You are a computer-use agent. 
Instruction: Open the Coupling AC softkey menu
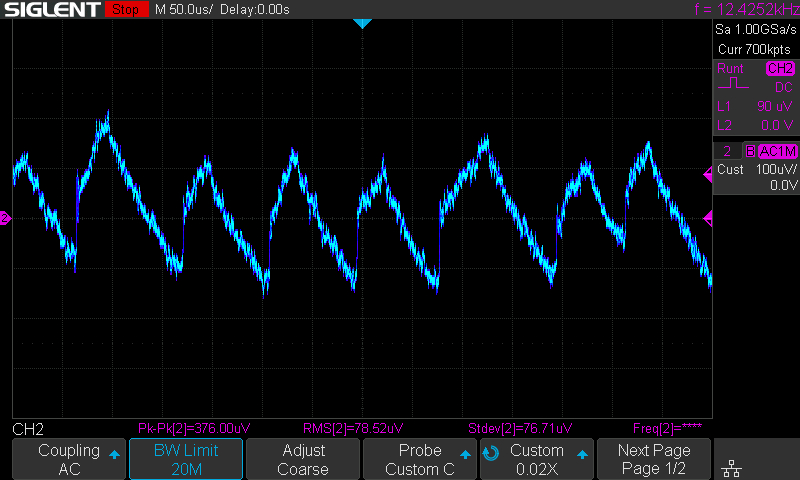pyautogui.click(x=69, y=459)
